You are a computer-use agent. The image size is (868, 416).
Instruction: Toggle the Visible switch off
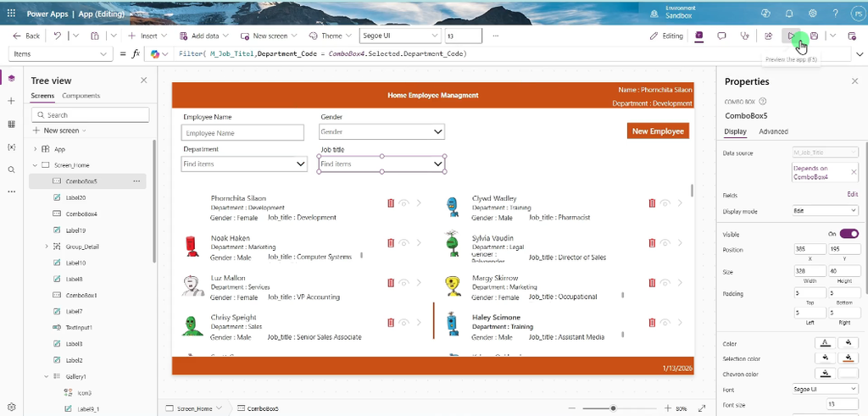tap(849, 234)
